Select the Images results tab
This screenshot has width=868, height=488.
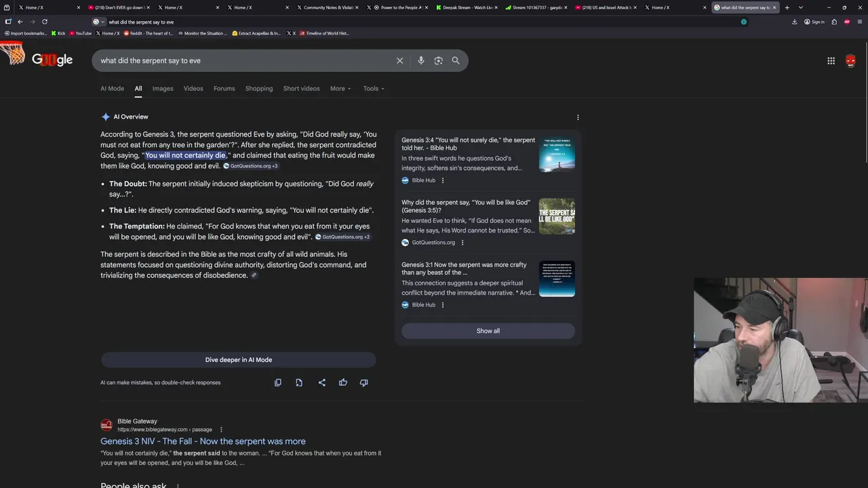[x=163, y=89]
